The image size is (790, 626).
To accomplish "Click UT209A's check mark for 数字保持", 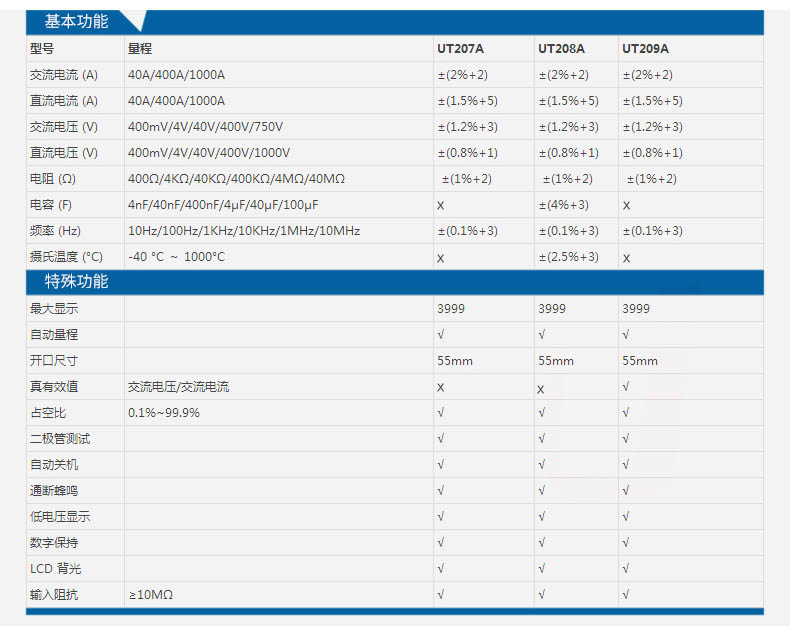I will (x=626, y=543).
